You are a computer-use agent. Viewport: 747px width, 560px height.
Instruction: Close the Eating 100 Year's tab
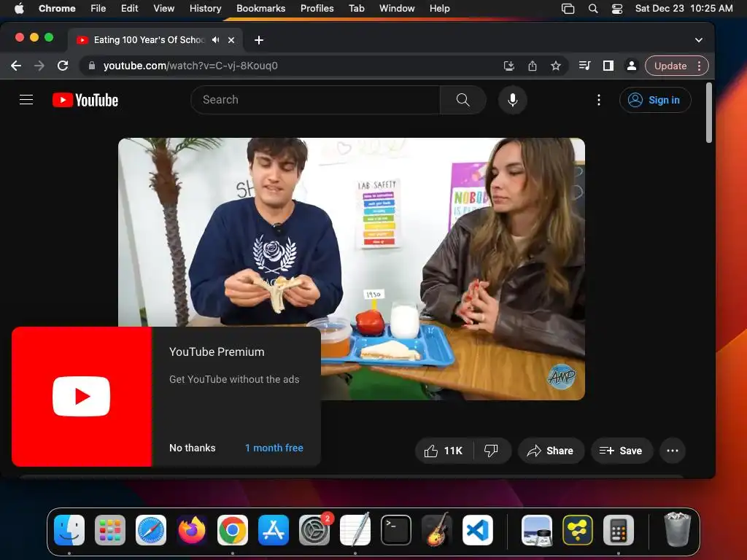click(x=231, y=40)
